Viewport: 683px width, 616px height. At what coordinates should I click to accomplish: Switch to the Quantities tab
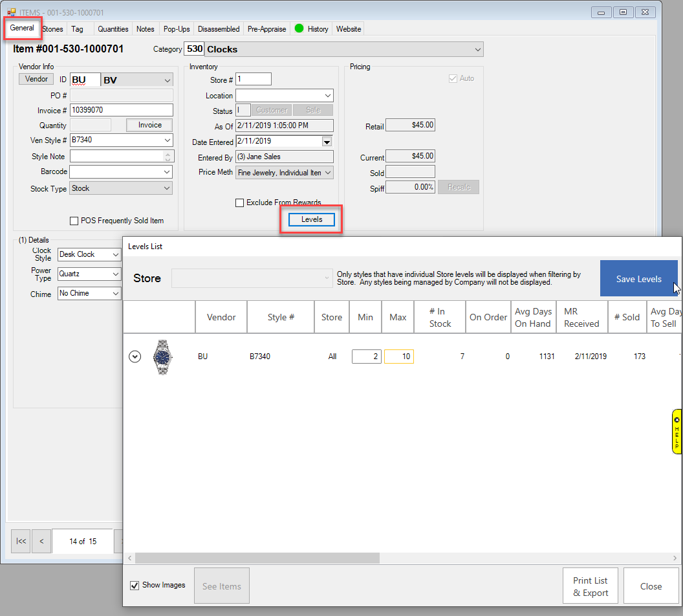point(113,29)
